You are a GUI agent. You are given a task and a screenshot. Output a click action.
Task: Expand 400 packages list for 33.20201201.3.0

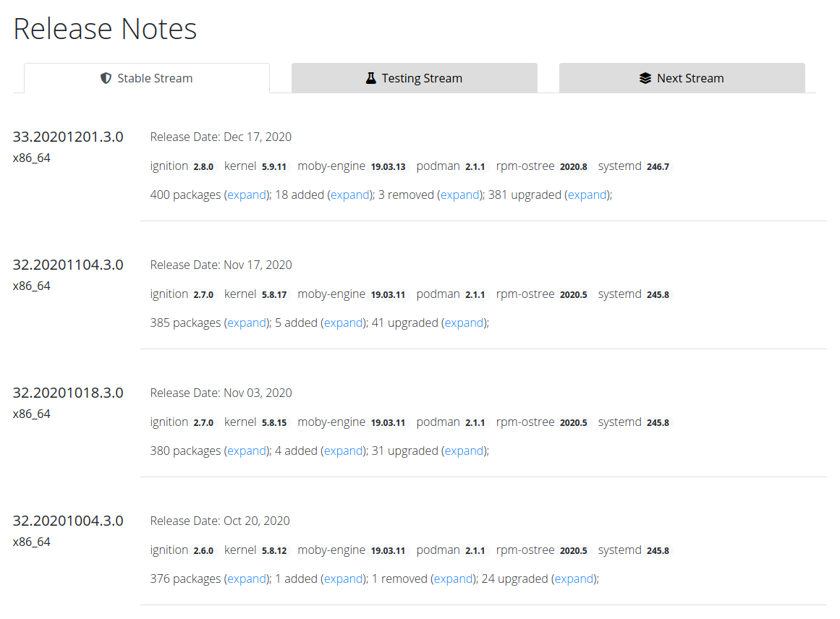tap(247, 195)
